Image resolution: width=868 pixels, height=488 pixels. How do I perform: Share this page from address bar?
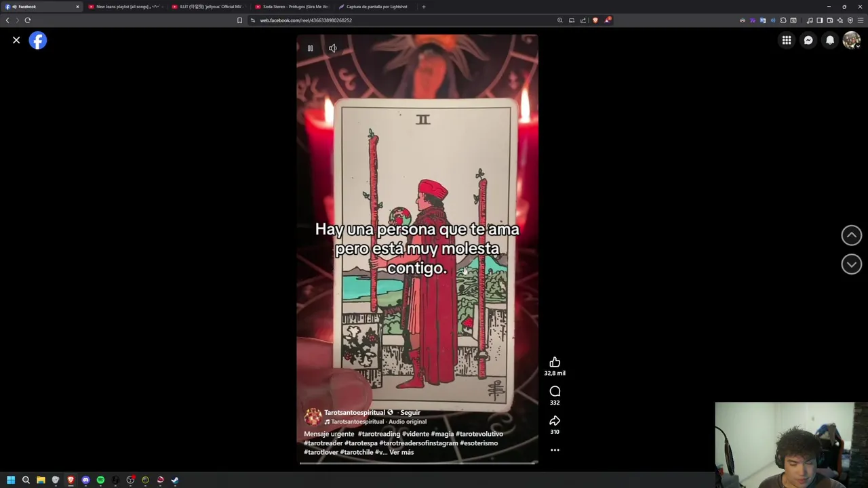click(x=583, y=20)
